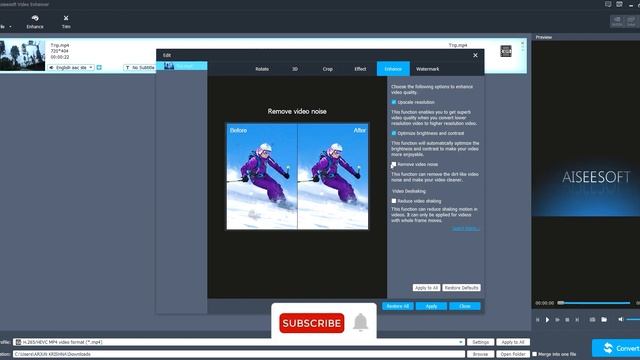The image size is (640, 360).
Task: Open the Enhance tool in the main toolbar
Action: [35, 22]
